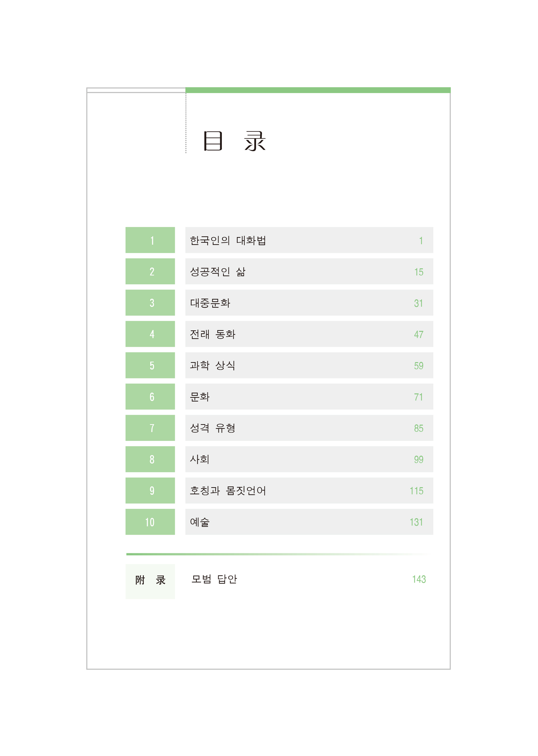
Task: Select the green number 5 box
Action: coord(150,365)
